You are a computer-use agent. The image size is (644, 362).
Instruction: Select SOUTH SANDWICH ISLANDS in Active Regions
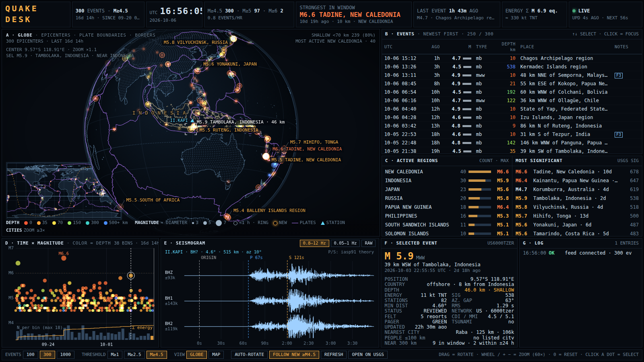pyautogui.click(x=447, y=225)
